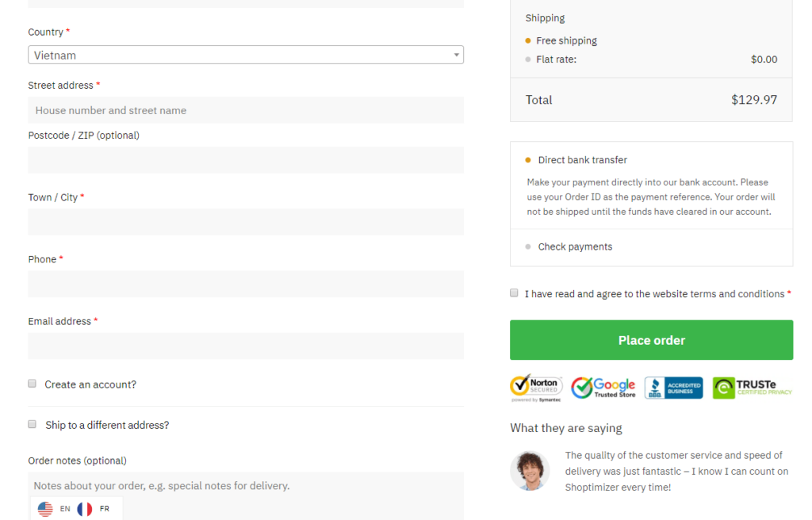Select Flat rate shipping option
The height and width of the screenshot is (520, 812).
pos(528,59)
